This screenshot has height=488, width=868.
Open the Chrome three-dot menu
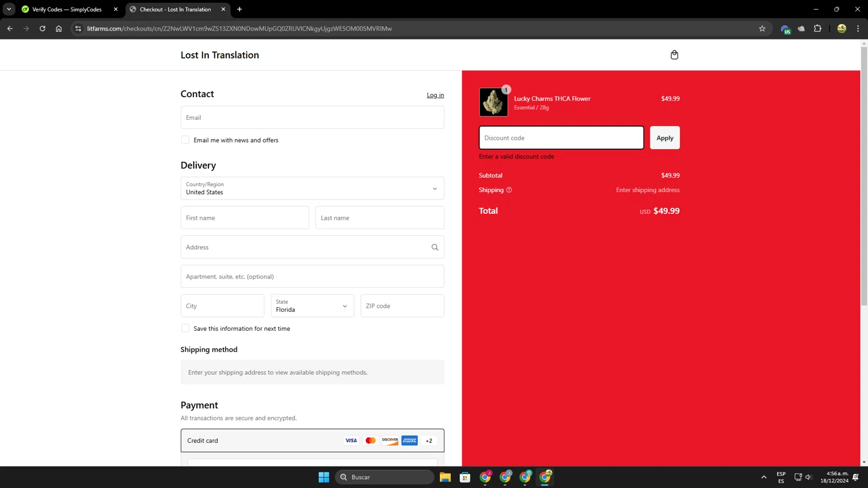[858, 28]
